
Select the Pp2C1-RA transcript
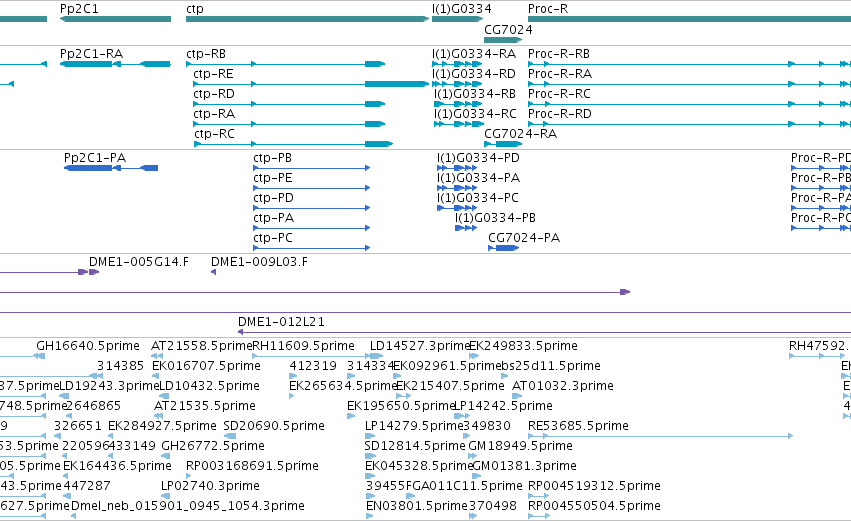pyautogui.click(x=115, y=64)
